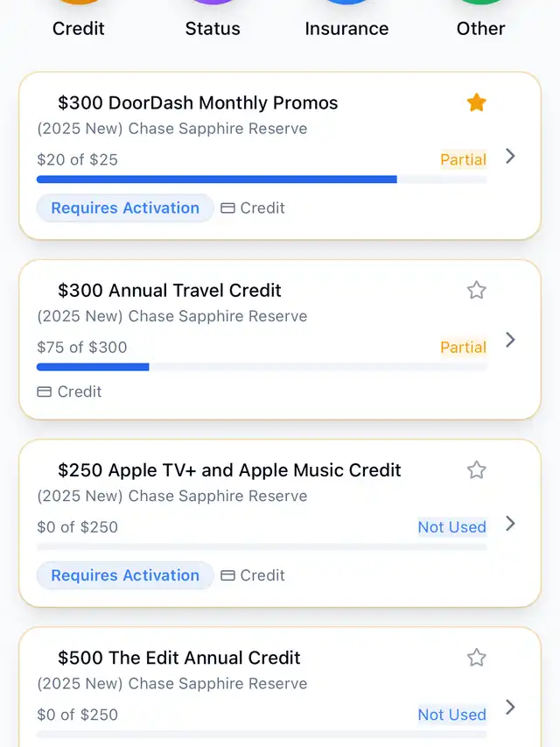The width and height of the screenshot is (560, 747).
Task: Open the $300 Annual Travel Credit title
Action: point(170,291)
